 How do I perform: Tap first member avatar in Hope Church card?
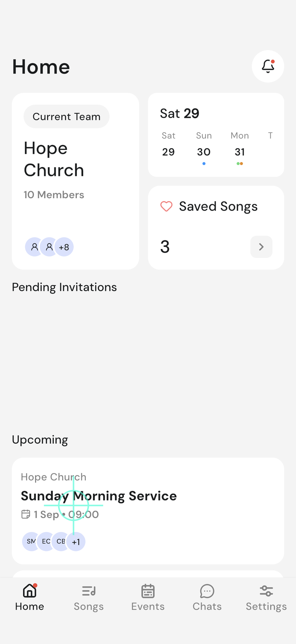(x=34, y=247)
